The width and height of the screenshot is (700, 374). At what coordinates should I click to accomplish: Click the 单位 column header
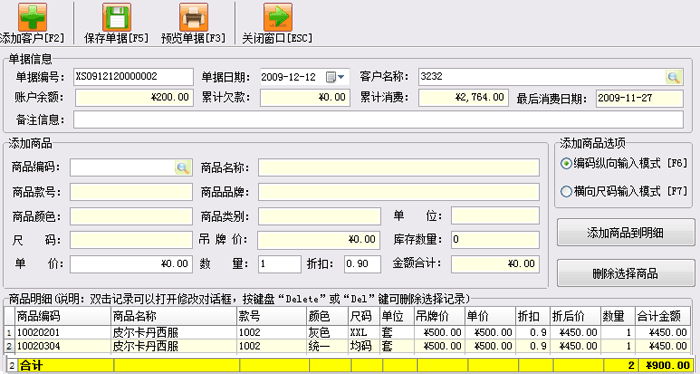point(397,316)
